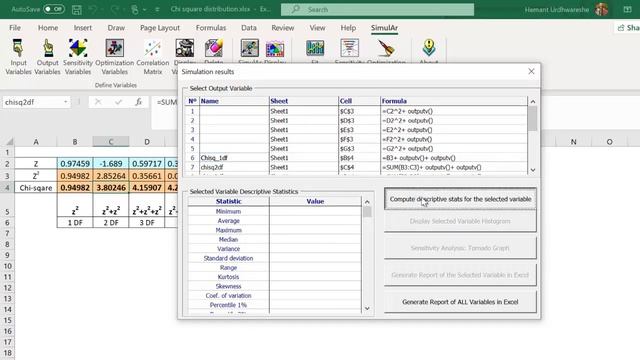
Task: Select row 10 header
Action: pos(7,266)
